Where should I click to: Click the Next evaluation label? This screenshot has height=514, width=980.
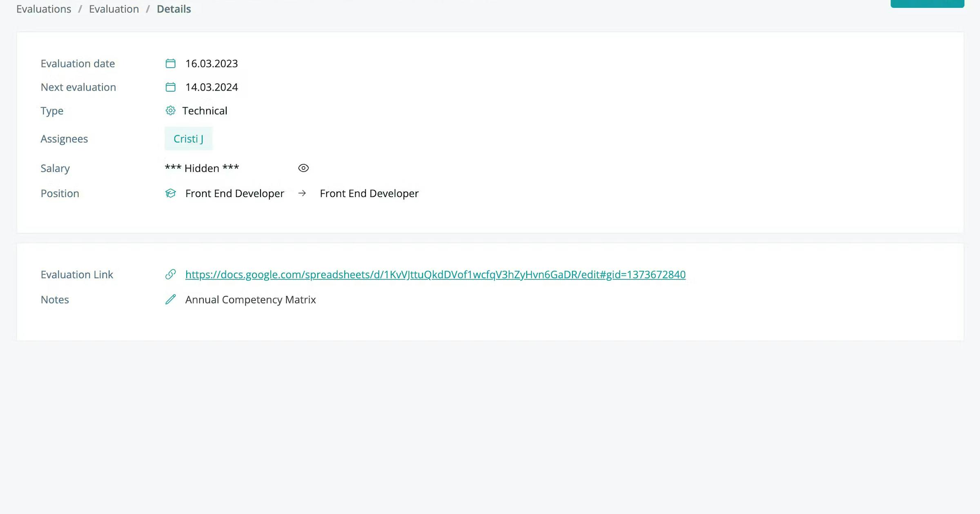(78, 87)
